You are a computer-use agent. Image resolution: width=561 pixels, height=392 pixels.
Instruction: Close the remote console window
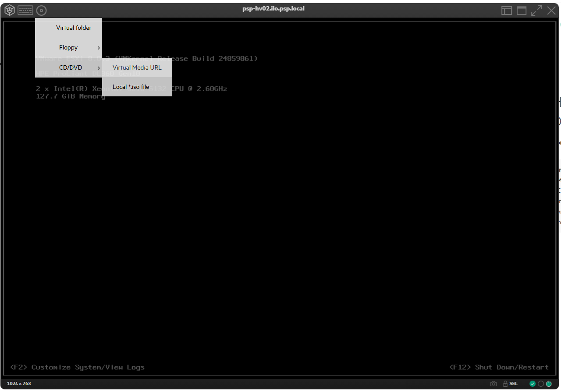pos(551,11)
